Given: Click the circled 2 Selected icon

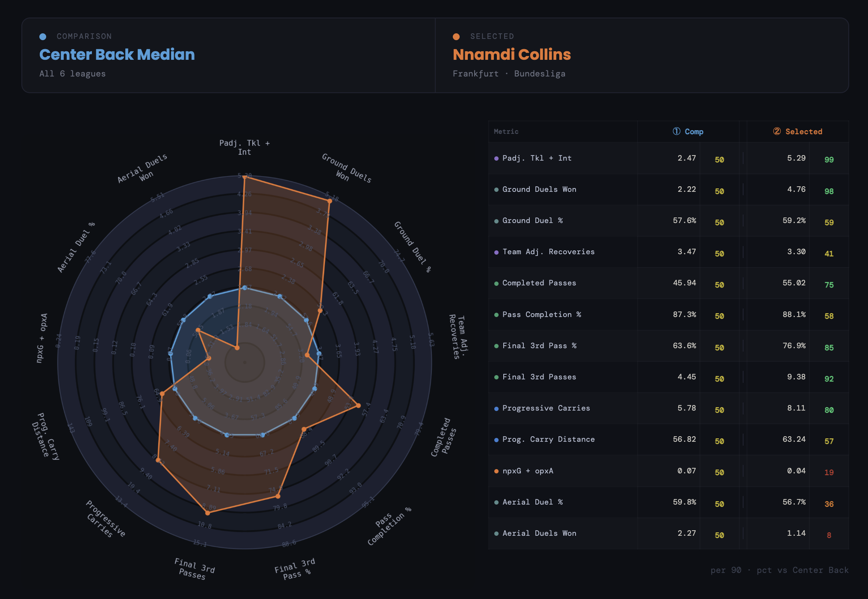Looking at the screenshot, I should click(x=777, y=131).
